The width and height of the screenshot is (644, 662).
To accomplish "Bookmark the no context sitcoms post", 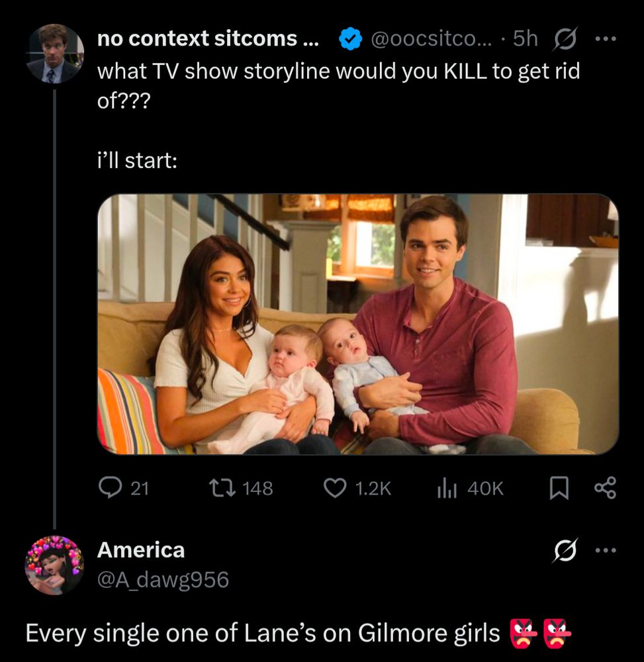I will 559,489.
